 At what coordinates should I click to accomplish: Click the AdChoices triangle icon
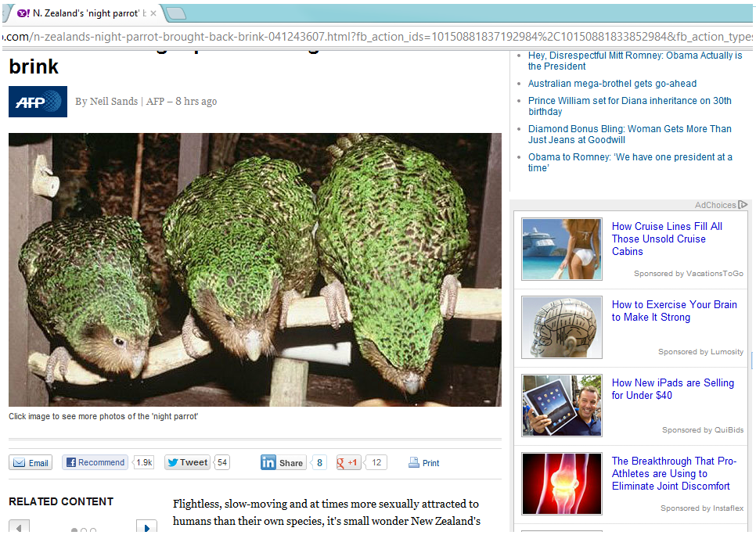point(743,205)
